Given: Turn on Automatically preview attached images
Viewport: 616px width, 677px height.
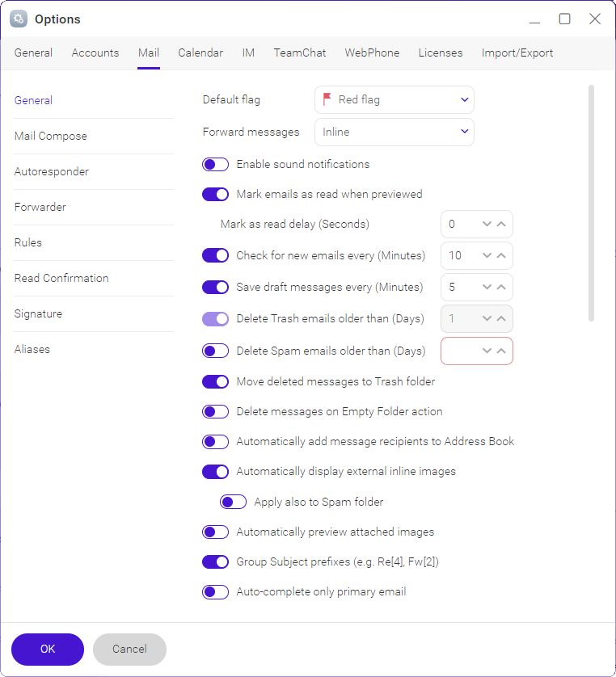Looking at the screenshot, I should click(216, 532).
